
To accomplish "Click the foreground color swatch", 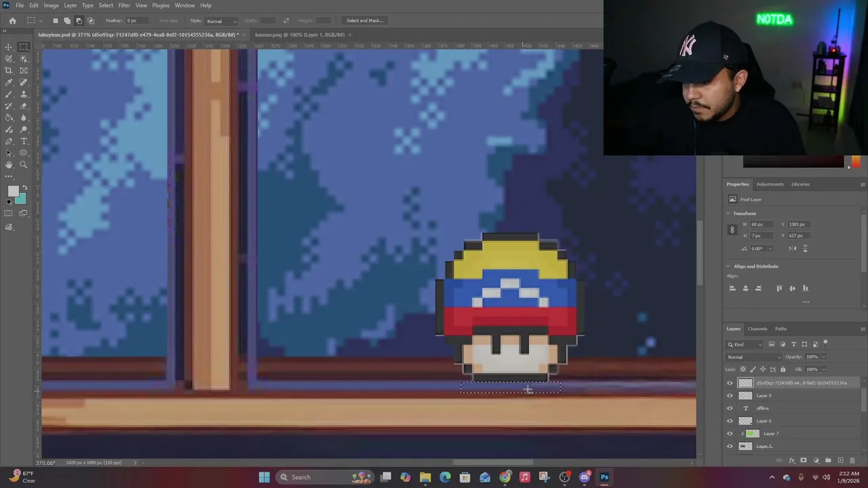I will [13, 192].
